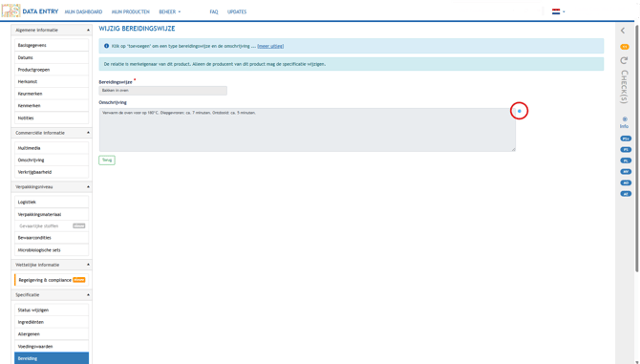Open Microbiologische sets in the sidebar
This screenshot has height=364, width=640.
click(52, 250)
